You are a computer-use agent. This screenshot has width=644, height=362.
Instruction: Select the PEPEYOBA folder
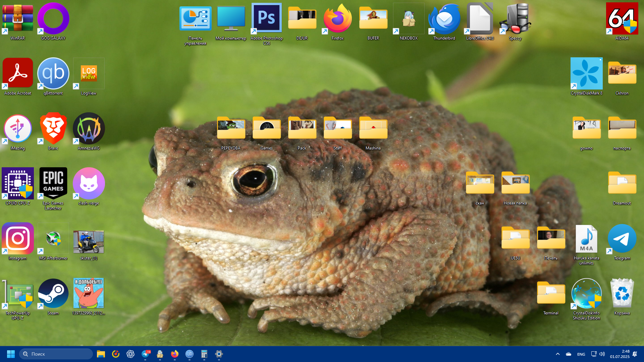point(231,128)
